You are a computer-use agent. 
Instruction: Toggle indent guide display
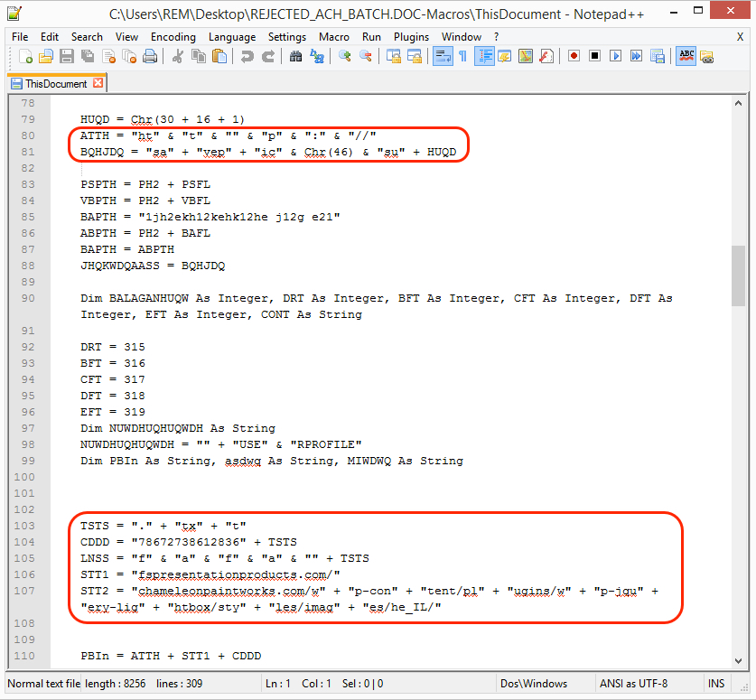click(484, 56)
